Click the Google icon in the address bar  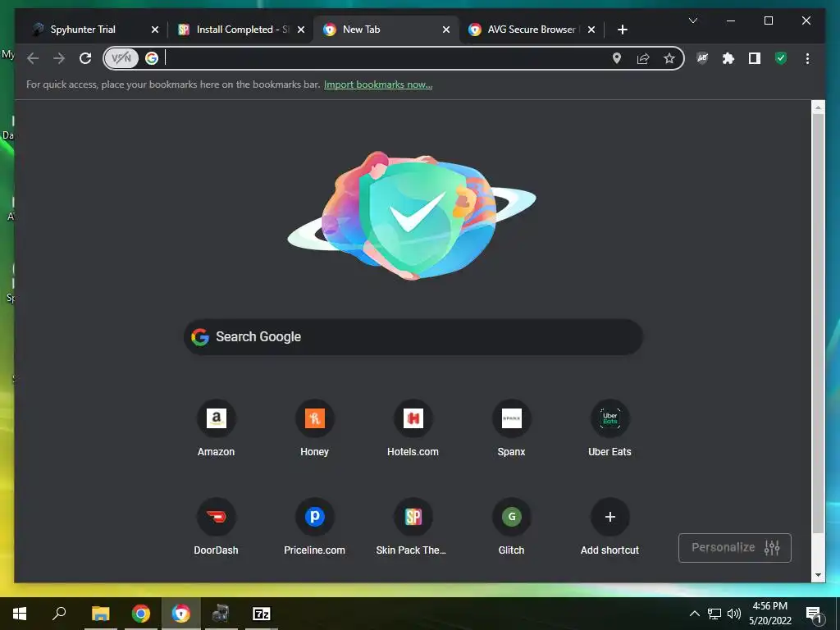click(152, 58)
